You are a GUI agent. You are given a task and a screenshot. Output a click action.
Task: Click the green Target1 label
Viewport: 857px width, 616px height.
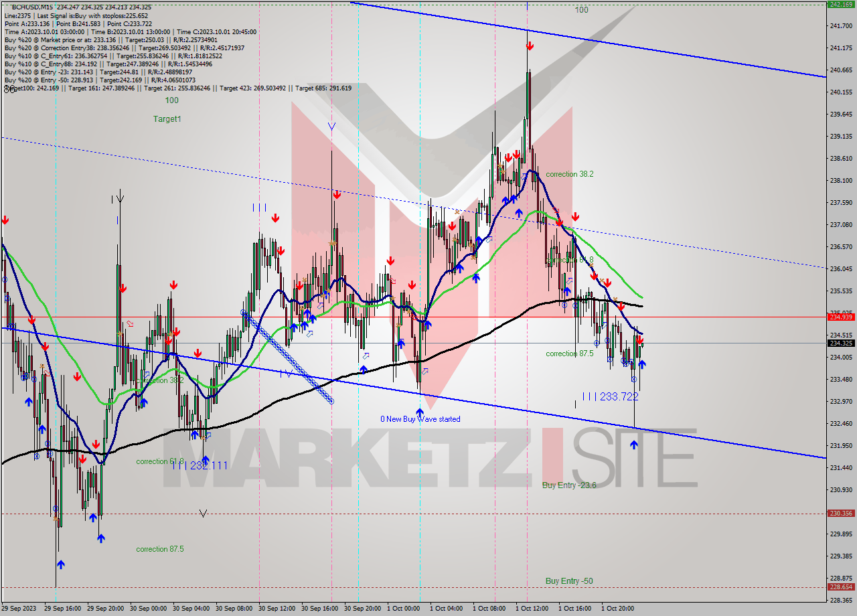click(x=167, y=119)
